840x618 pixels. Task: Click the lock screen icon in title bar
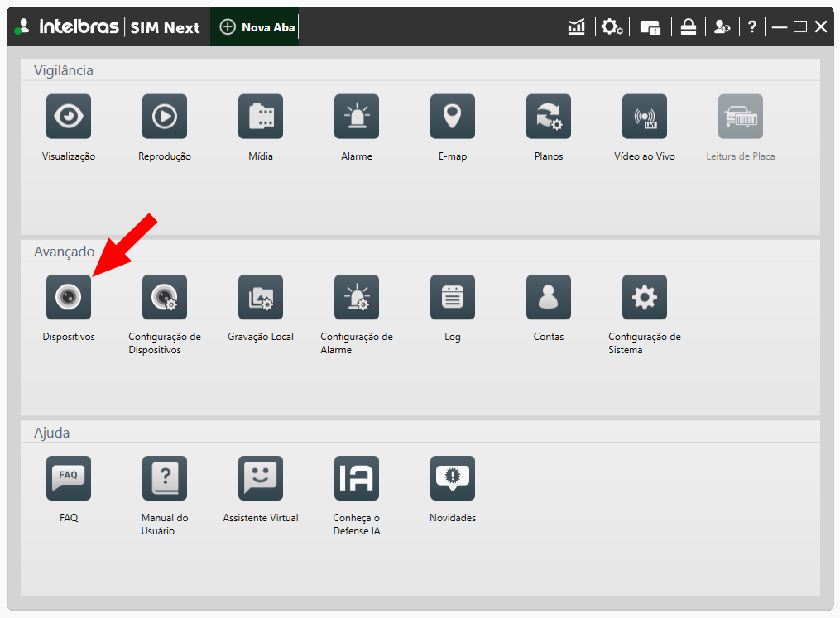point(689,26)
